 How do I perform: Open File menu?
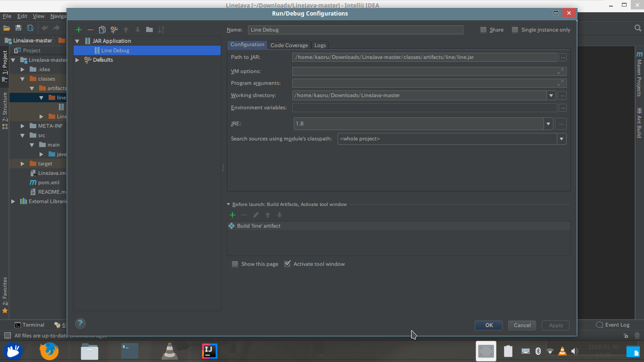click(7, 16)
